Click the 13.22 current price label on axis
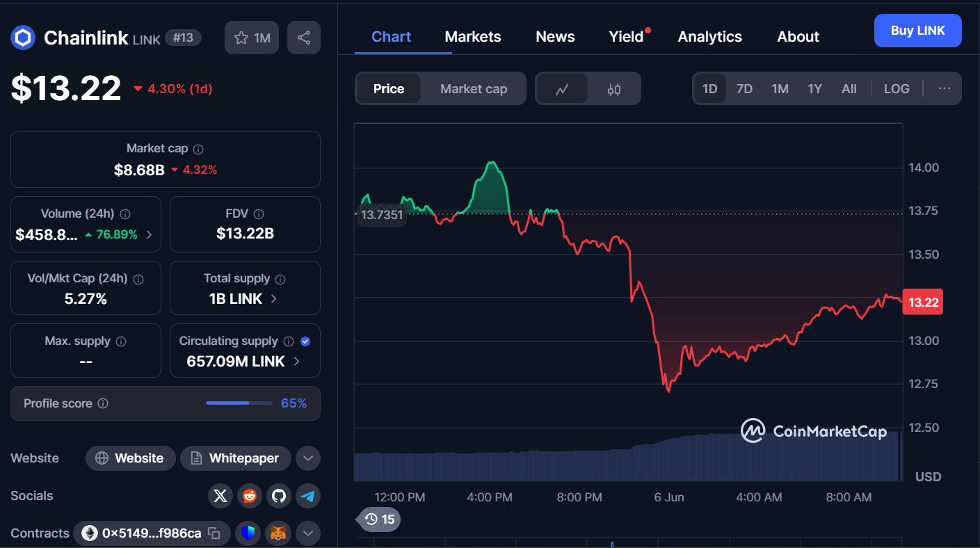The image size is (980, 548). (x=923, y=302)
